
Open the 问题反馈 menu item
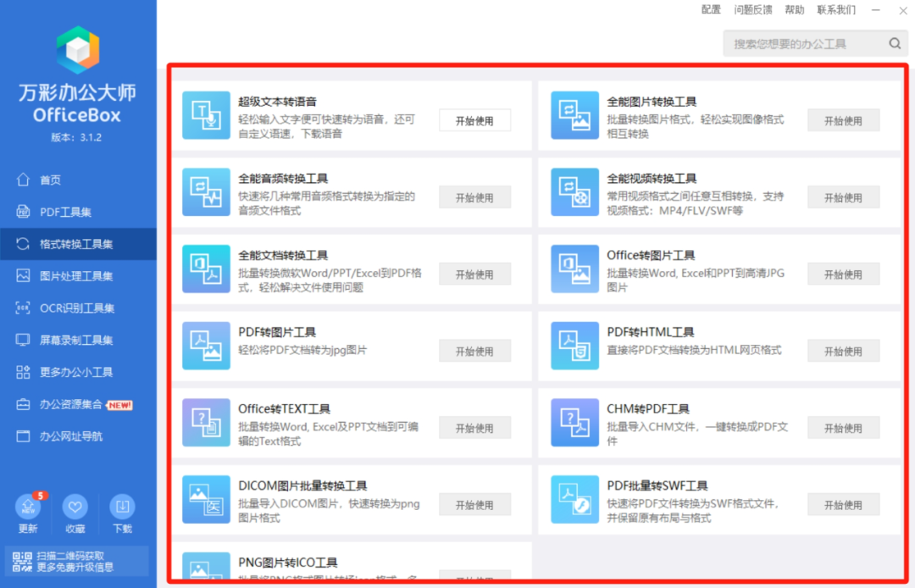click(752, 10)
